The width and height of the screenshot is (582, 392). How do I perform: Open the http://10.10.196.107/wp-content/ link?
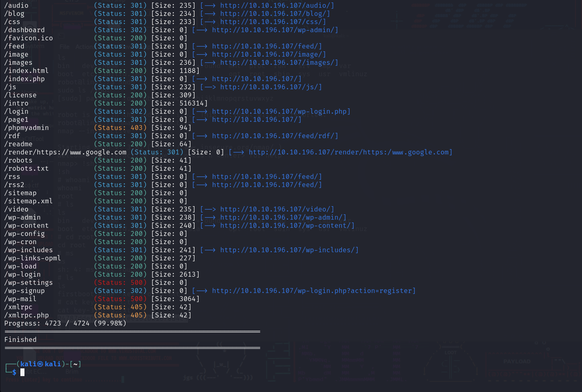(x=285, y=225)
